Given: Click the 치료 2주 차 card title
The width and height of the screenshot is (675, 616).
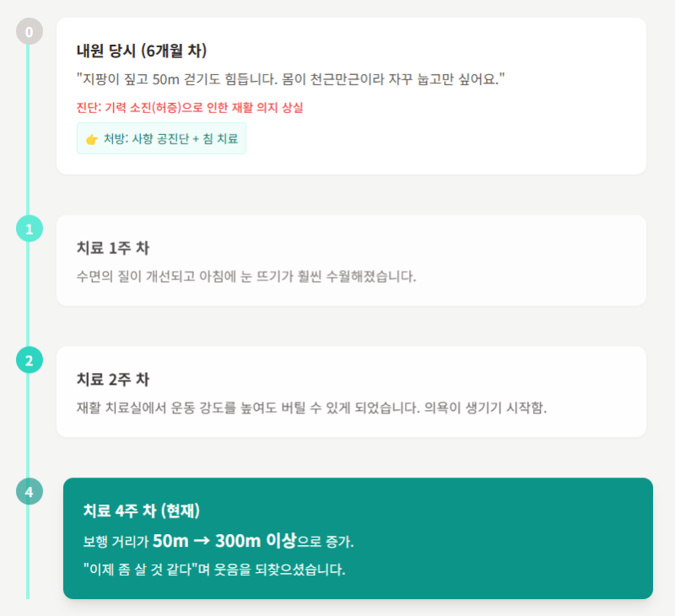Looking at the screenshot, I should click(x=113, y=379).
